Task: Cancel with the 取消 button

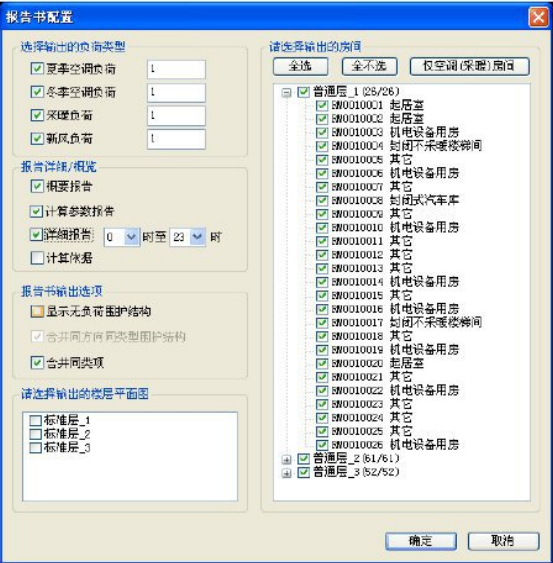Action: (503, 541)
